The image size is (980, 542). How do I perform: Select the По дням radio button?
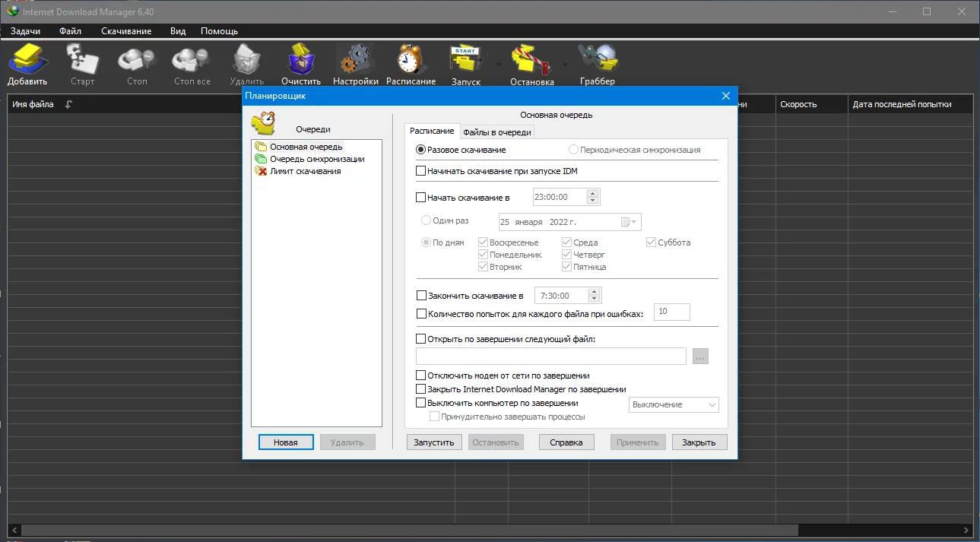tap(426, 242)
